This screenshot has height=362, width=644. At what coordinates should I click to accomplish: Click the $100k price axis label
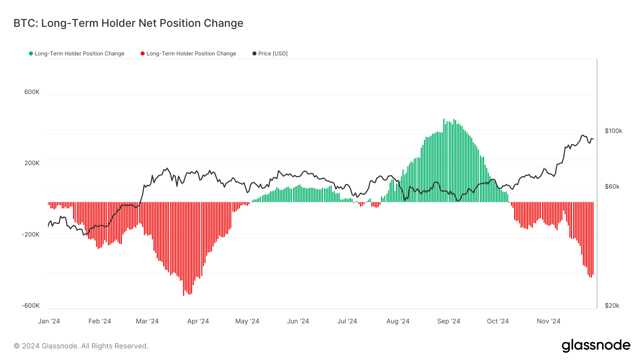coord(613,131)
